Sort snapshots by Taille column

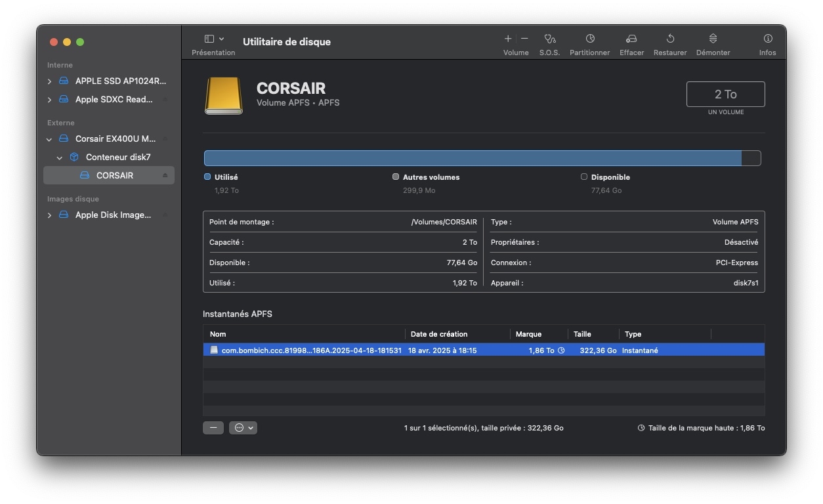pos(582,334)
